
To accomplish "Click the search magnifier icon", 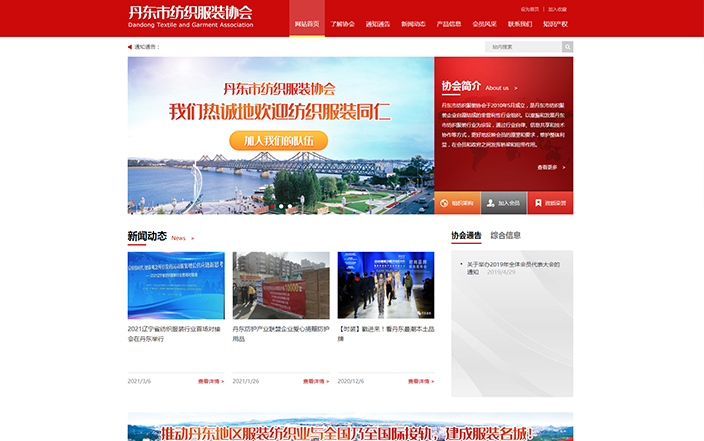I will point(567,46).
